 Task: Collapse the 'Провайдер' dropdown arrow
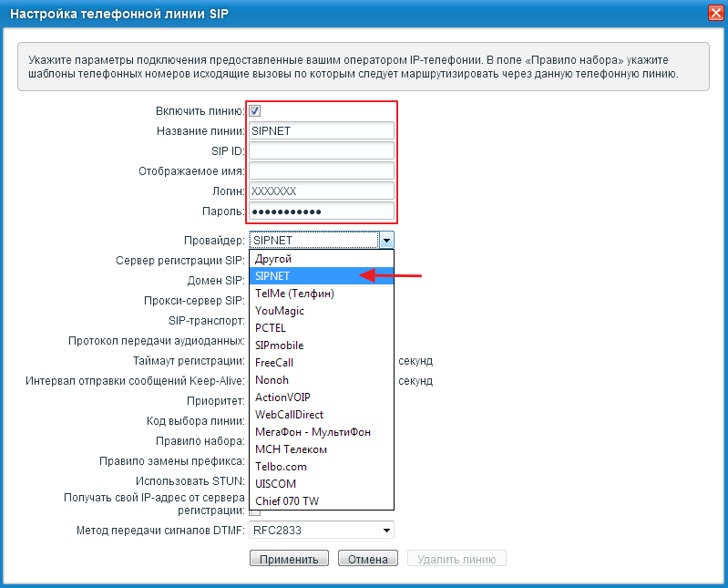click(386, 241)
